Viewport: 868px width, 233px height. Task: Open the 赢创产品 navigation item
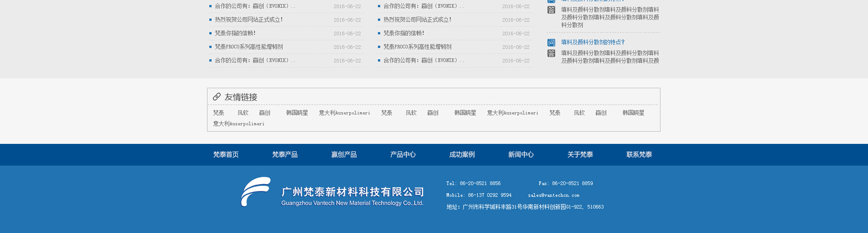pyautogui.click(x=344, y=155)
